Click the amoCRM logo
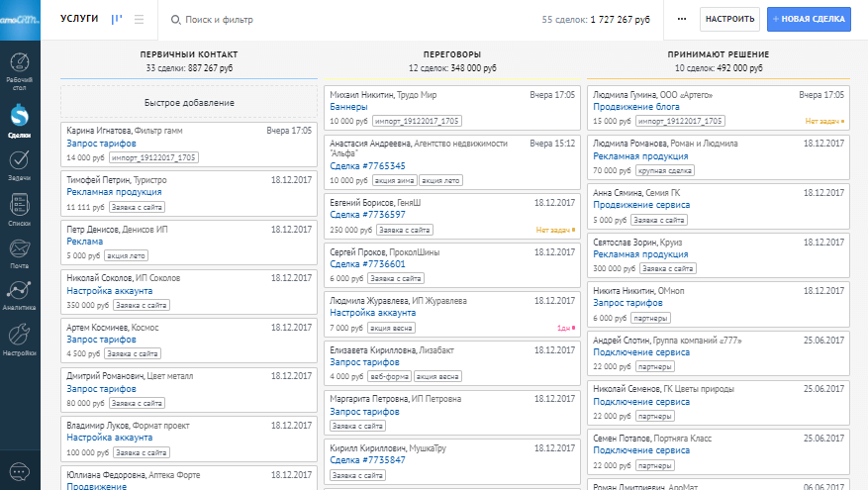Screen dimensions: 868x490 (20, 19)
